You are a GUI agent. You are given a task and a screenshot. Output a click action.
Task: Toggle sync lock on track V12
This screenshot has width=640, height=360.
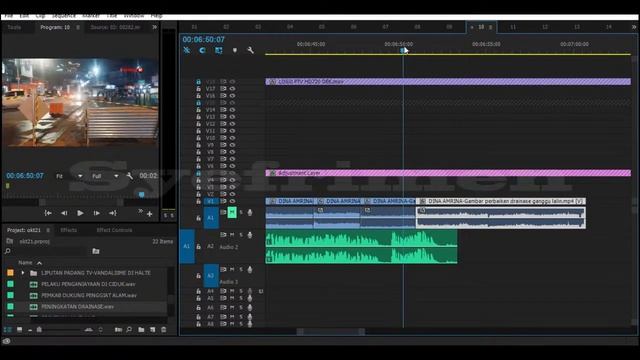(x=223, y=124)
